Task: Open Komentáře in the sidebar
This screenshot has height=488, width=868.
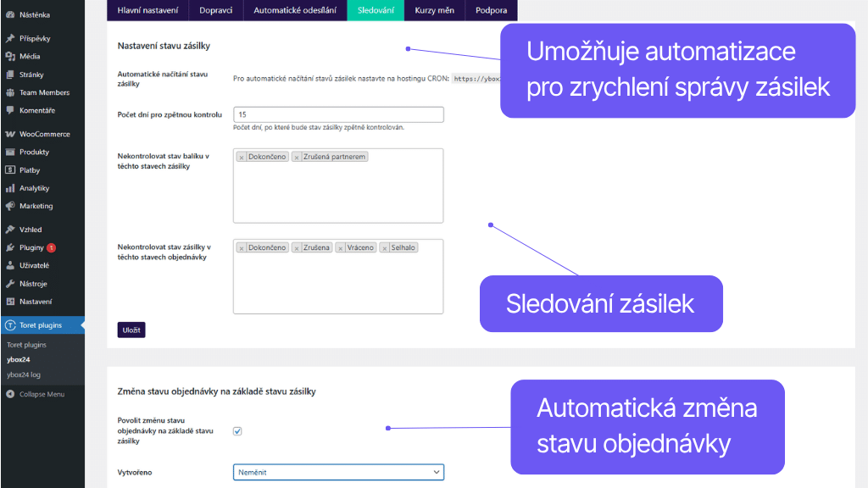Action: (36, 110)
